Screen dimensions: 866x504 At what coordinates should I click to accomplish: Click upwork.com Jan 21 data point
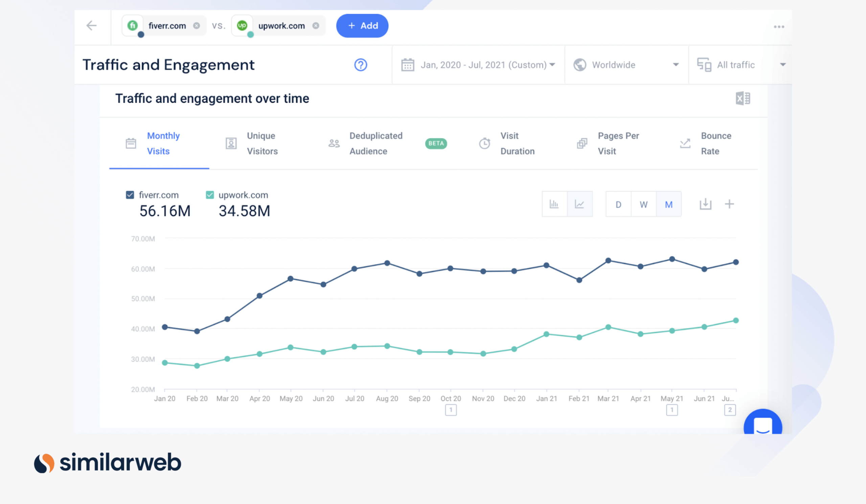(x=546, y=334)
